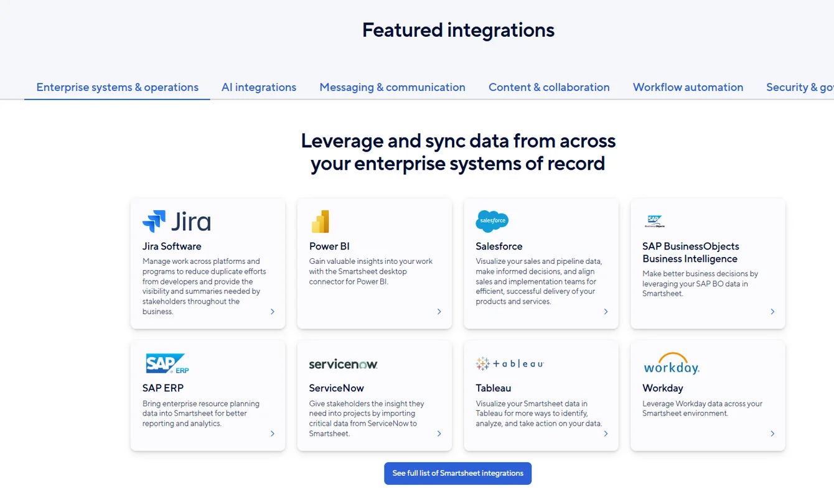This screenshot has height=504, width=834.
Task: Click the Workday description text
Action: pos(702,409)
